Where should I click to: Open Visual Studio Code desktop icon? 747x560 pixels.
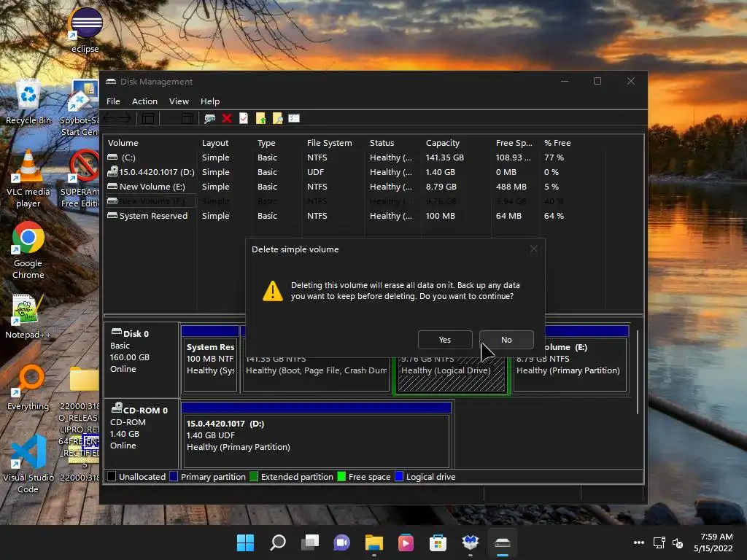tap(28, 464)
